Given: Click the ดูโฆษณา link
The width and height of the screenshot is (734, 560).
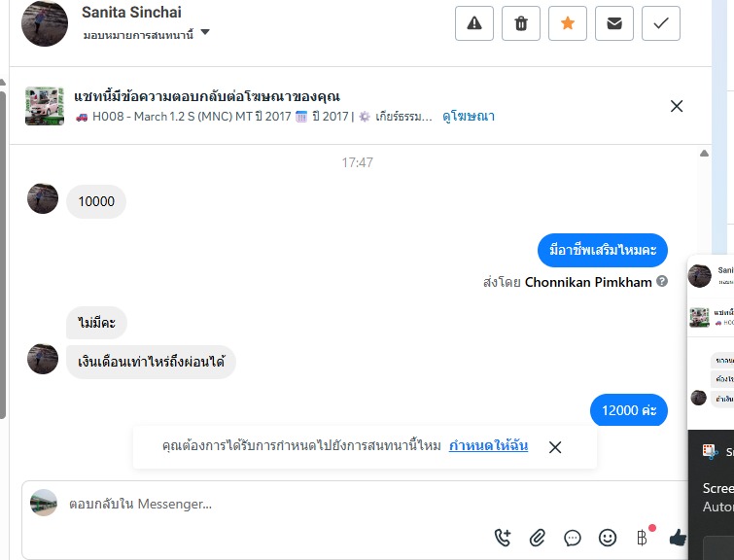Looking at the screenshot, I should 469,117.
